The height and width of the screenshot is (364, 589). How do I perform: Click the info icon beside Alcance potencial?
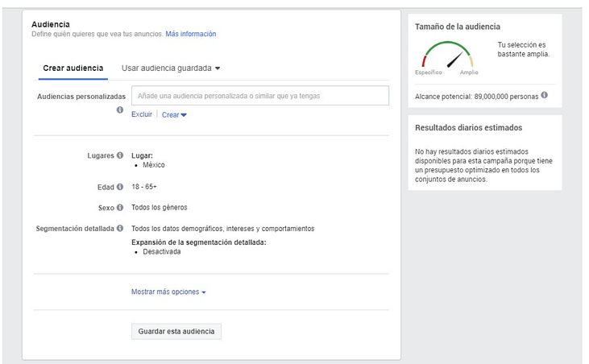545,95
